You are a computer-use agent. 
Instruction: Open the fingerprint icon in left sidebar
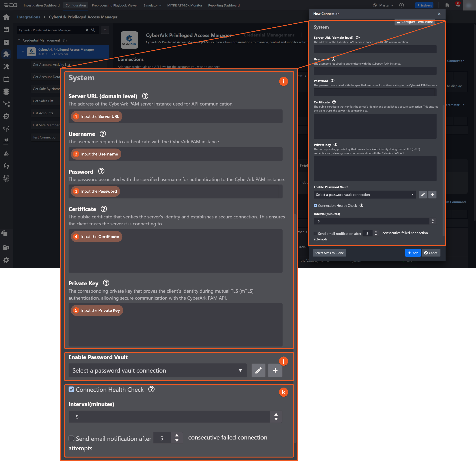[x=6, y=179]
